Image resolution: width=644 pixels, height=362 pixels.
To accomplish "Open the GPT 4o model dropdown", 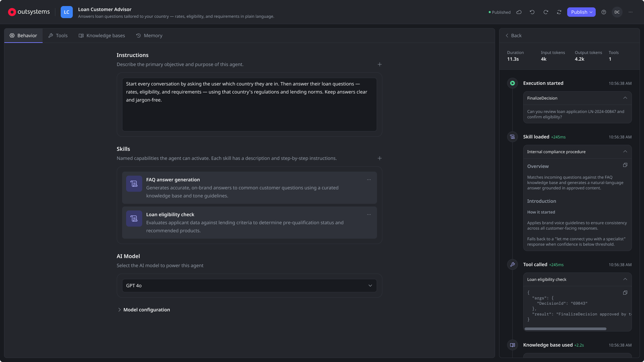I will coord(250,286).
